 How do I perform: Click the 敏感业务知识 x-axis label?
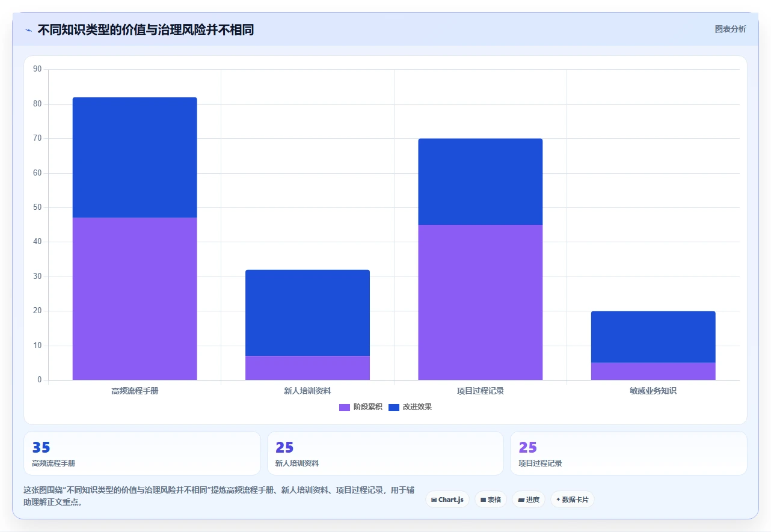coord(653,391)
